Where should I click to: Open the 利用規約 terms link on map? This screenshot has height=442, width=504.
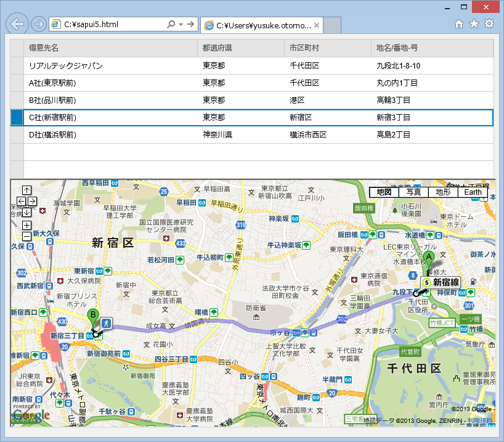pos(479,420)
